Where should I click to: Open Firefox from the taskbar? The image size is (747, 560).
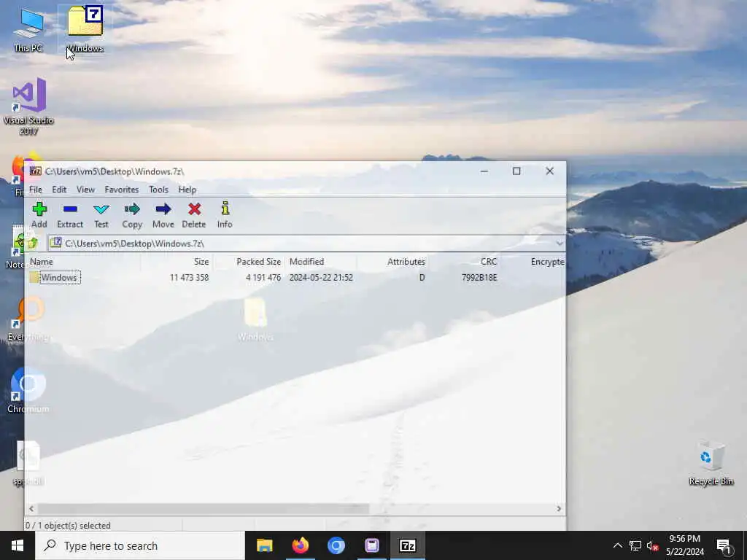tap(300, 545)
